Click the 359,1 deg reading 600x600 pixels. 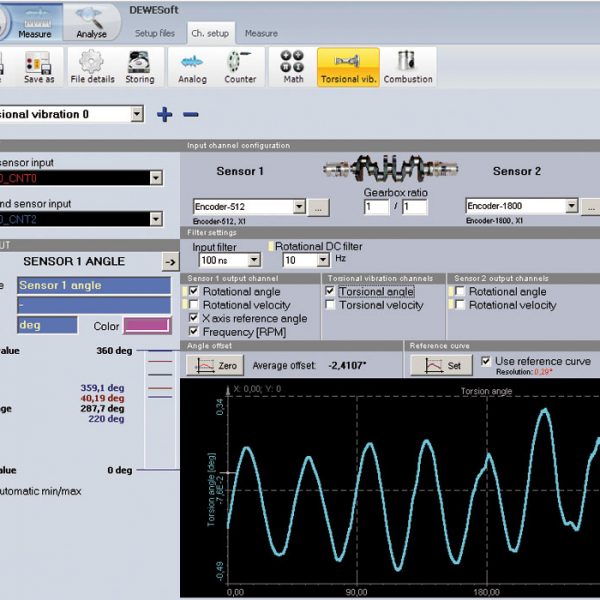pos(102,388)
